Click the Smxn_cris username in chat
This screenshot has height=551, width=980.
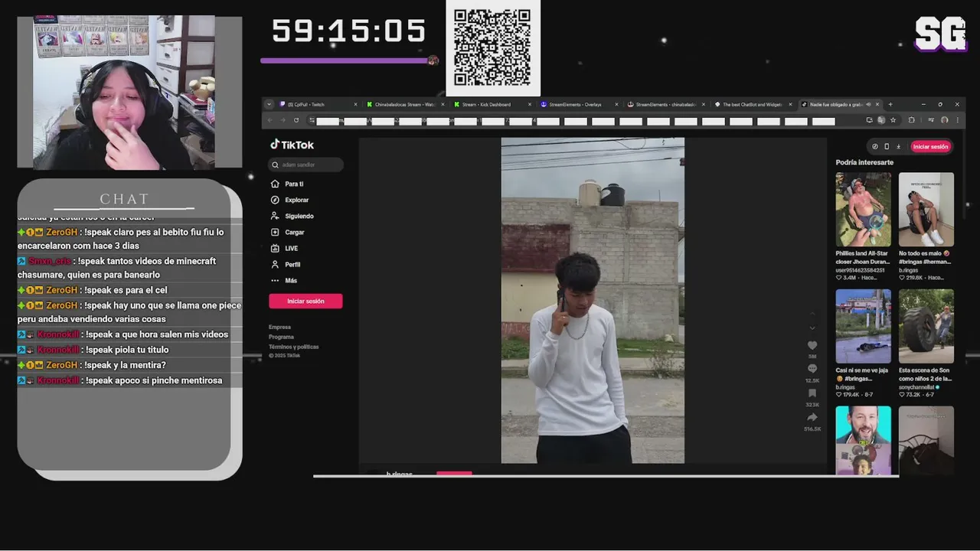[x=50, y=261]
